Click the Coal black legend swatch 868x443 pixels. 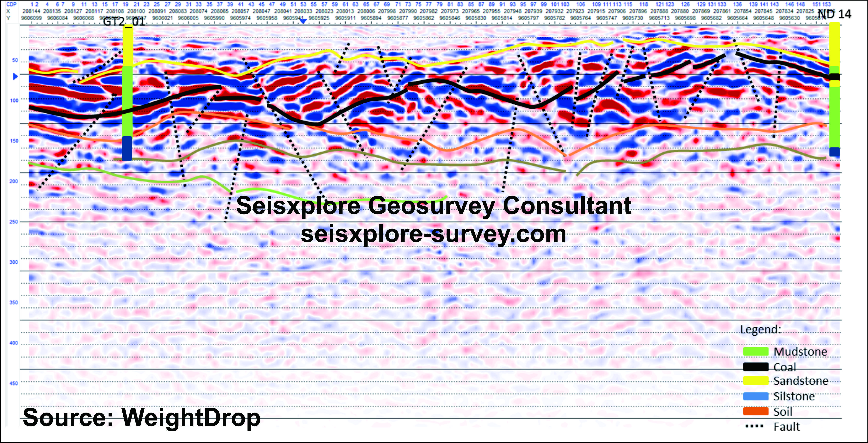coord(756,367)
